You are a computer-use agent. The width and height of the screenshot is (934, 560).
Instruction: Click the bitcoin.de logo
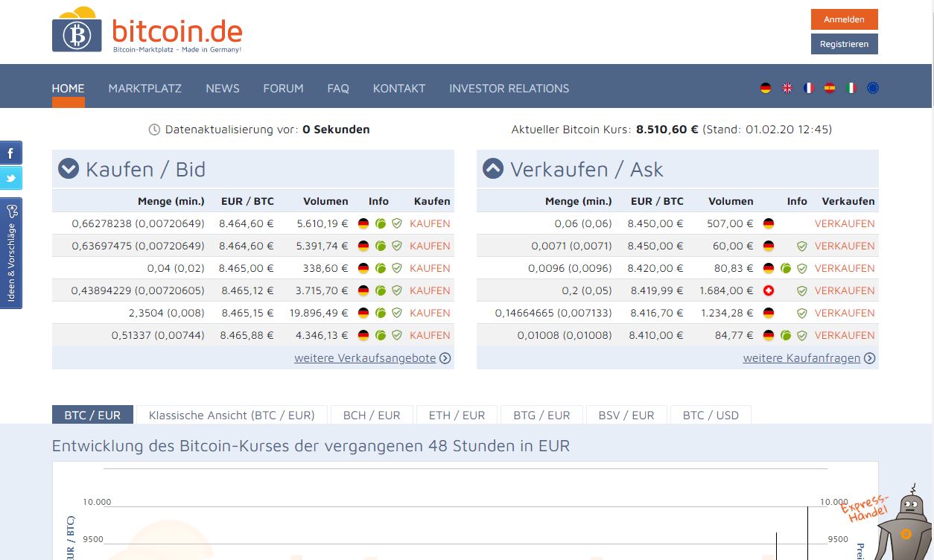point(147,30)
